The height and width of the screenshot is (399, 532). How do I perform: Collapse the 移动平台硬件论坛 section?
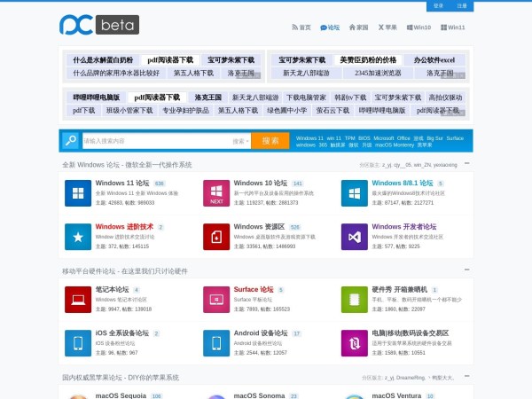(x=466, y=270)
